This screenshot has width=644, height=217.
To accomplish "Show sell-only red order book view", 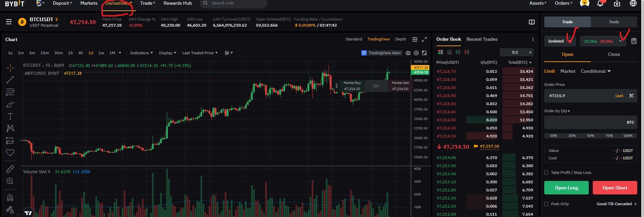I will (x=467, y=52).
